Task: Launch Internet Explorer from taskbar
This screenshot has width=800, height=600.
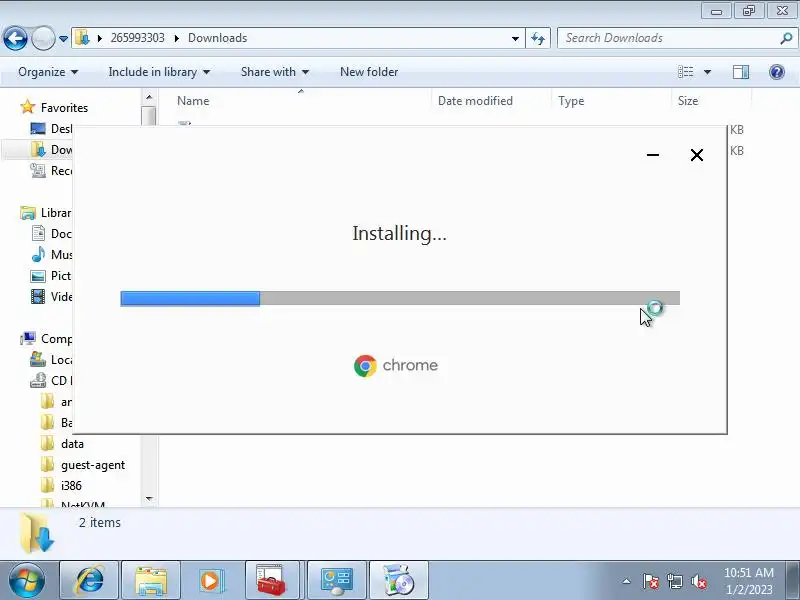Action: (x=89, y=580)
